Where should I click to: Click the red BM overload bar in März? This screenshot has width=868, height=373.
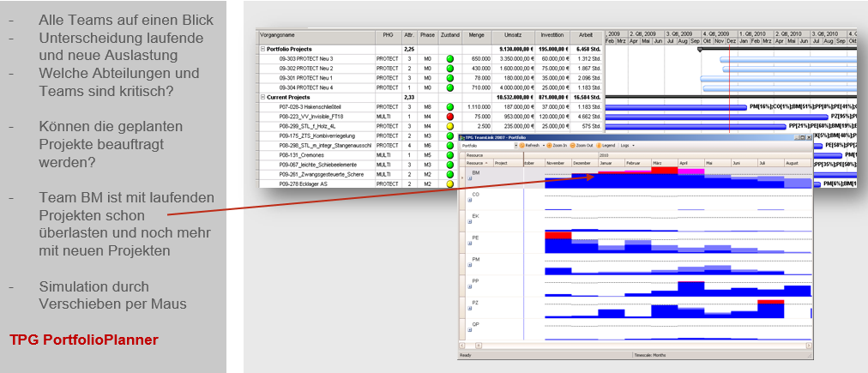[x=663, y=171]
